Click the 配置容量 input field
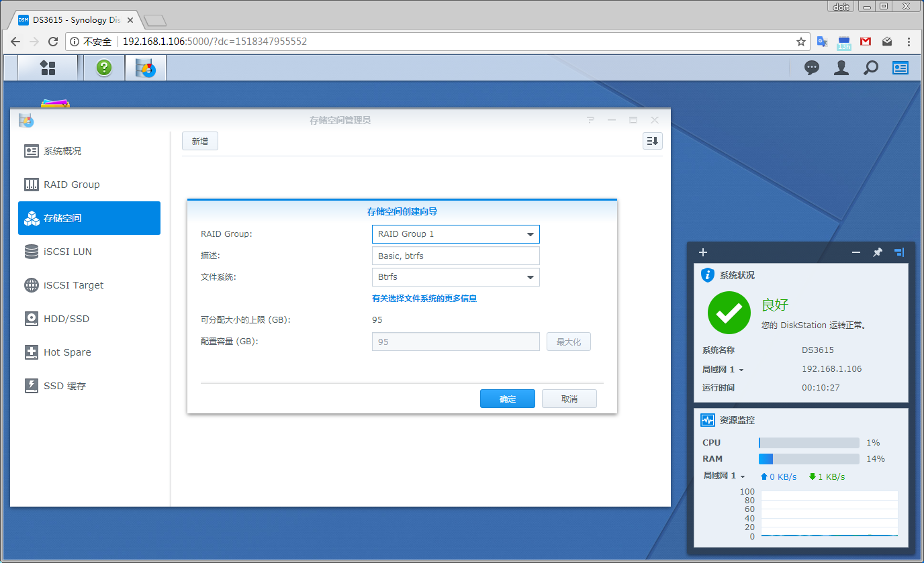Screen dimensions: 924x563 click(x=455, y=342)
